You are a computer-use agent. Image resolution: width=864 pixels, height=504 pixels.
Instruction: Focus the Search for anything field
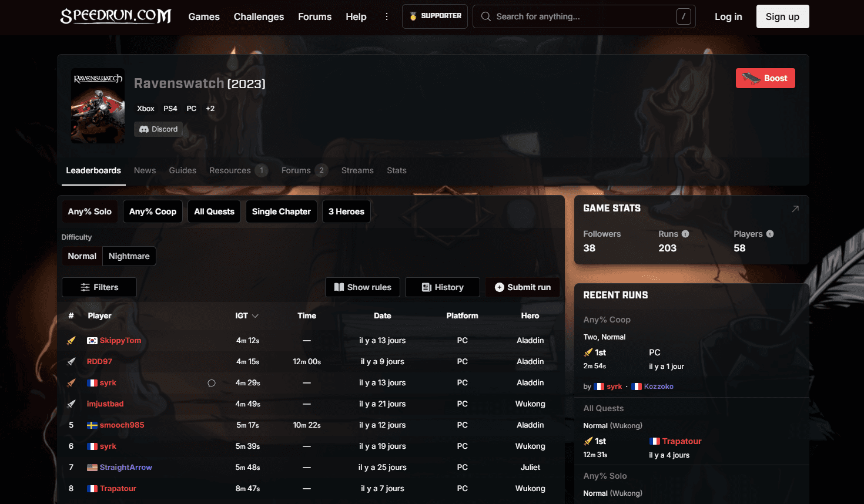pyautogui.click(x=584, y=16)
